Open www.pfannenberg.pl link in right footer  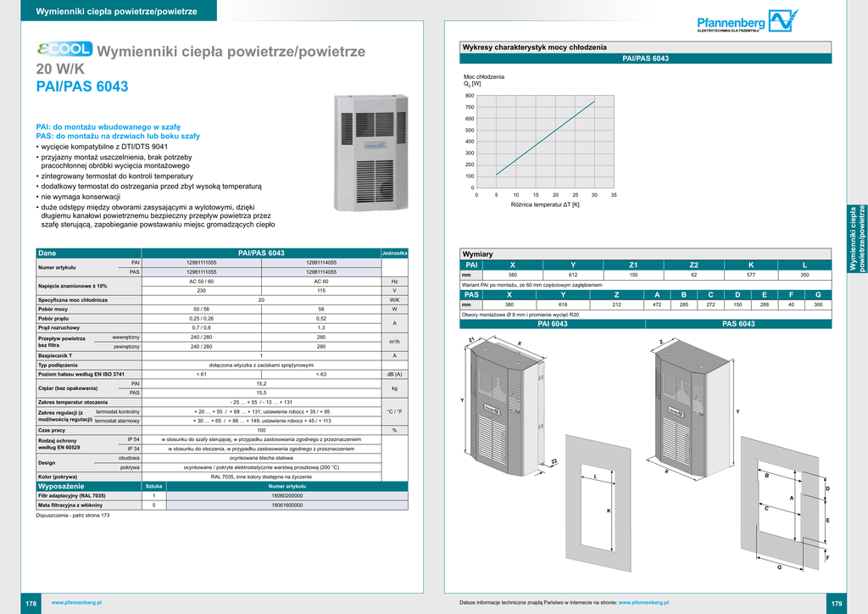point(643,601)
